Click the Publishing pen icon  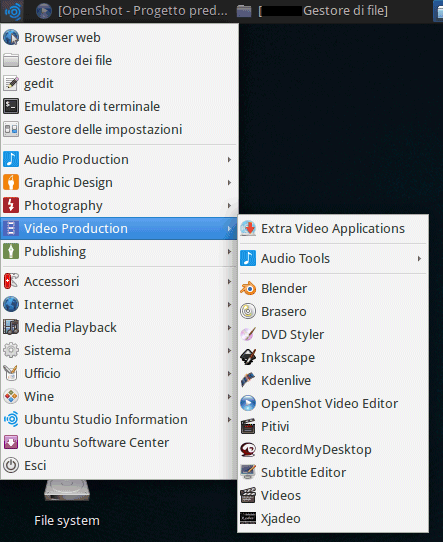(x=11, y=251)
